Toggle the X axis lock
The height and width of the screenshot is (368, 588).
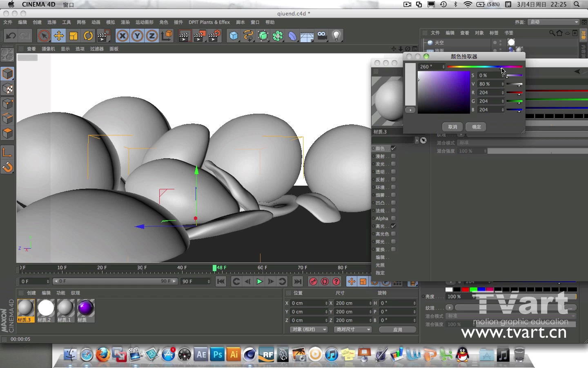(122, 36)
